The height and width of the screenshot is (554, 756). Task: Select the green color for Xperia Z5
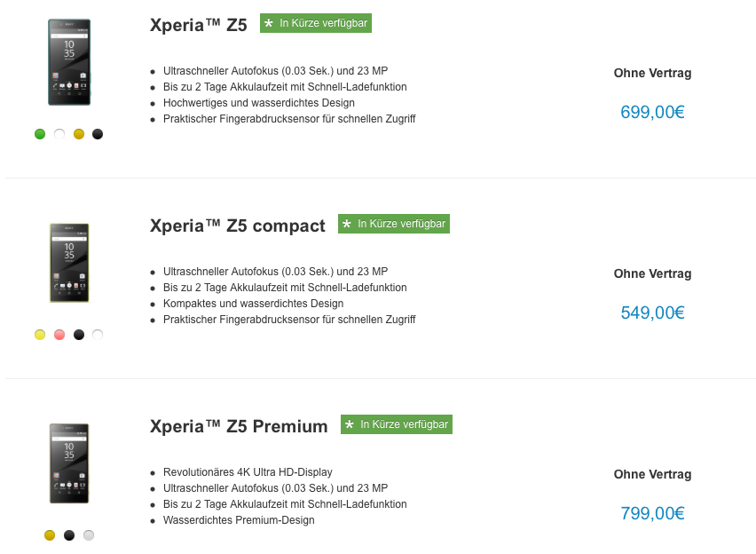[x=40, y=134]
